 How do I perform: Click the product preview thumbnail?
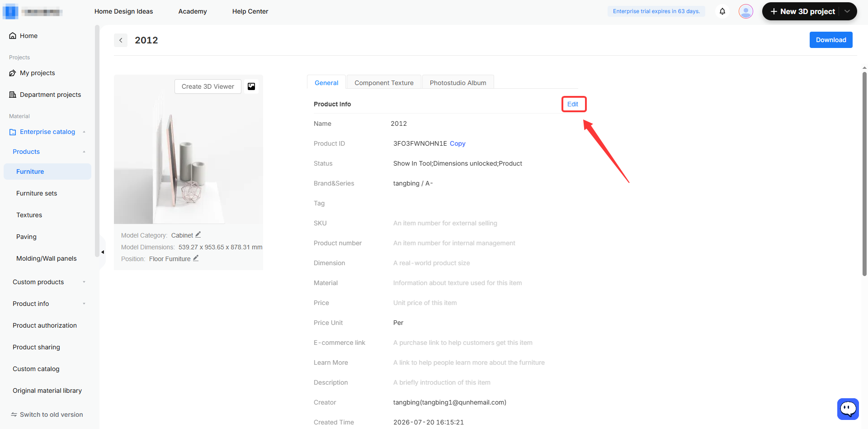(189, 149)
